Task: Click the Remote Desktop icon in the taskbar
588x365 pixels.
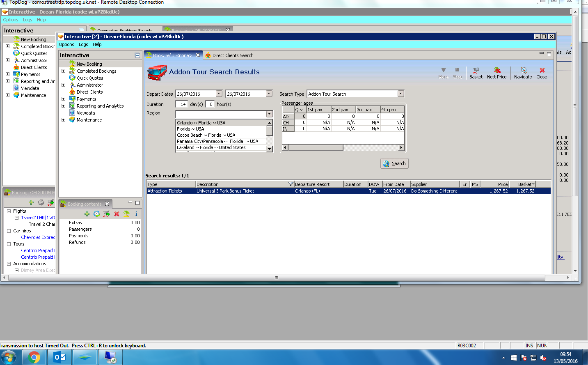Action: pyautogui.click(x=110, y=358)
